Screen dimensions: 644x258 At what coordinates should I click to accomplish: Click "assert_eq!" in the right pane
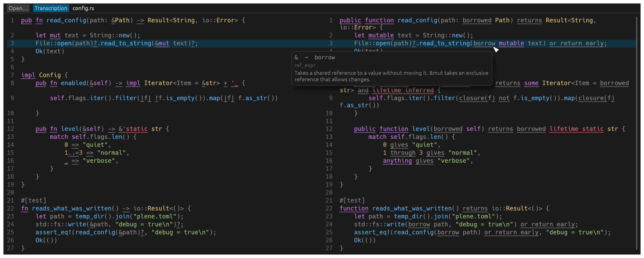[x=372, y=232]
